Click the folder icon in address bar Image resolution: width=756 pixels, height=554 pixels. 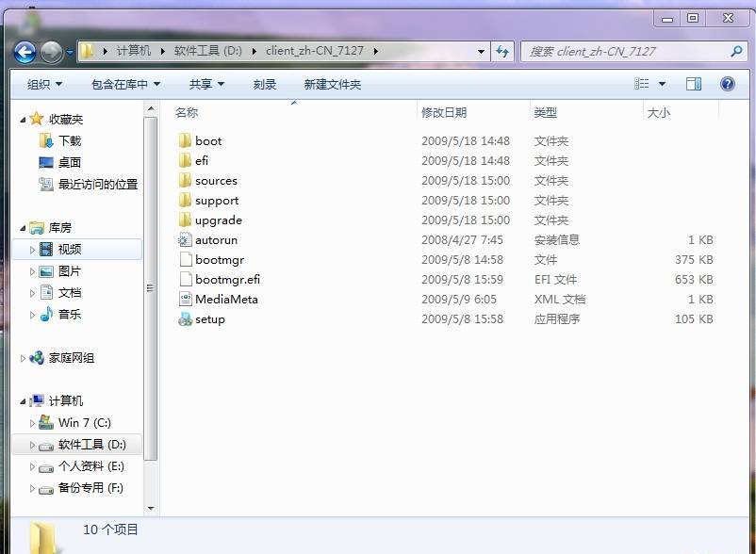(87, 51)
